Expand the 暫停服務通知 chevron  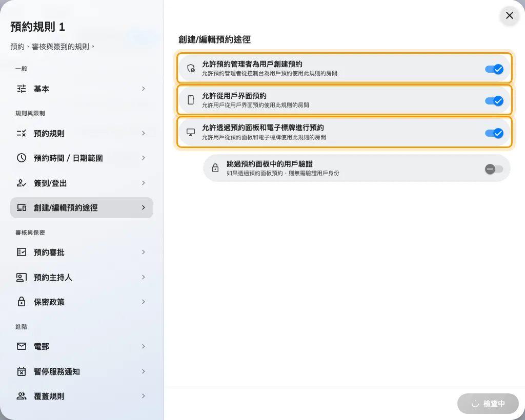click(x=144, y=371)
